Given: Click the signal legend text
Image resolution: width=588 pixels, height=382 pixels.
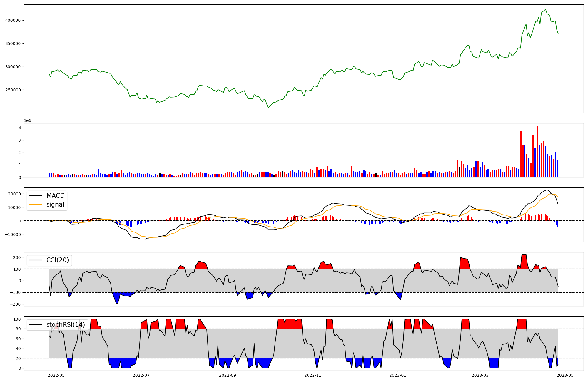Looking at the screenshot, I should tap(55, 205).
